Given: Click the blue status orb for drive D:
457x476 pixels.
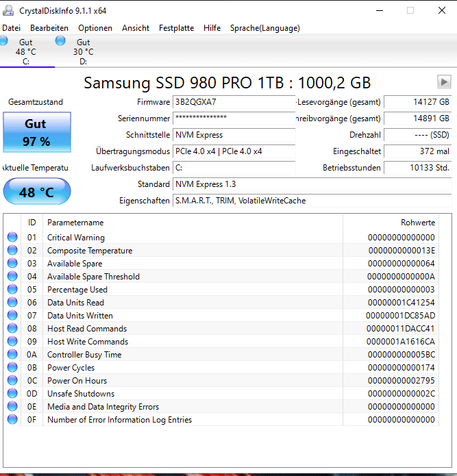Looking at the screenshot, I should [x=60, y=40].
